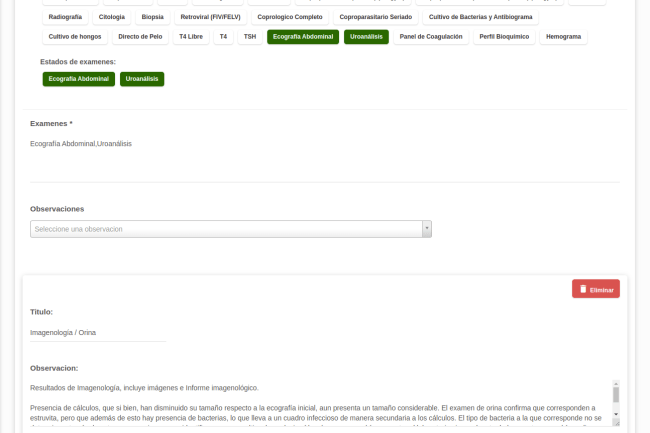This screenshot has height=433, width=650.
Task: Click the observation textarea scroll down arrow
Action: point(616,413)
